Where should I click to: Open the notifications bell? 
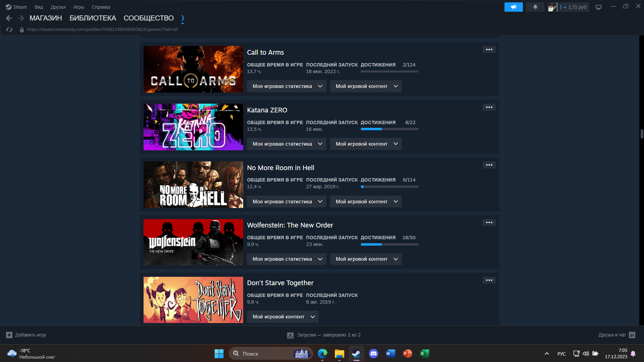535,7
